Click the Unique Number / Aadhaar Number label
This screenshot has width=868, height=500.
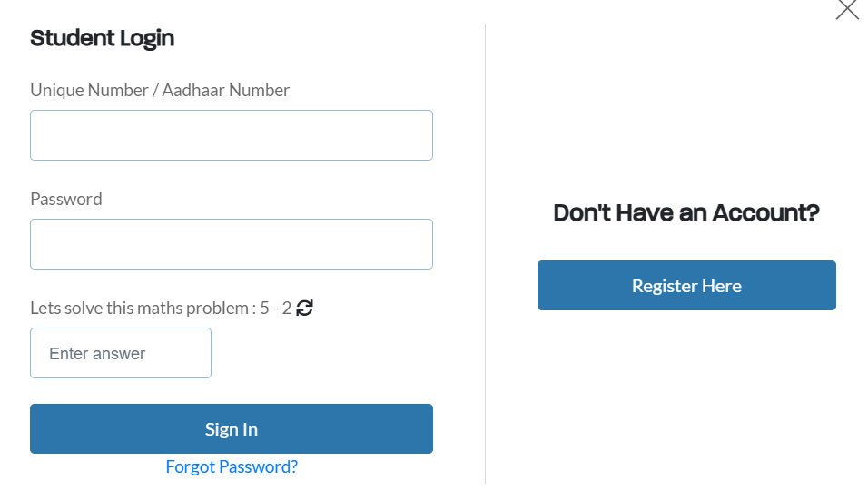(160, 90)
